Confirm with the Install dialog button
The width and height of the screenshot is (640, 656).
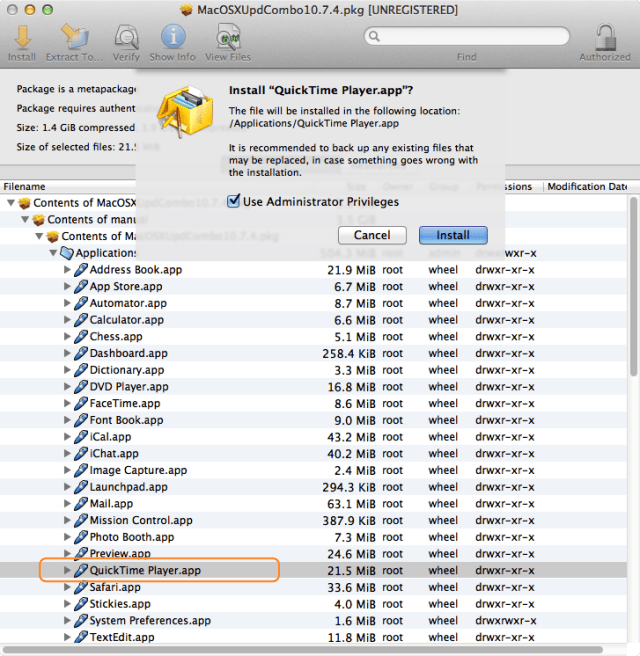coord(452,235)
